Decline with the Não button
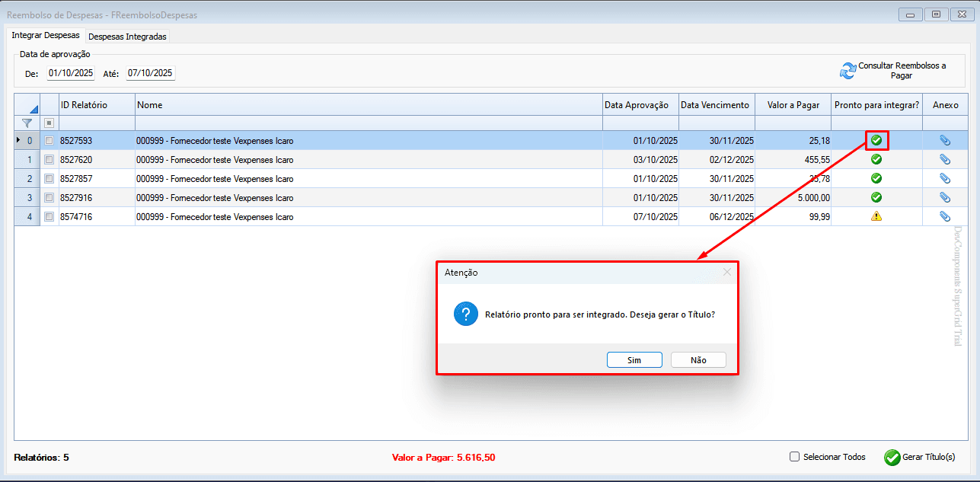Screen dimensions: 980x482 [x=698, y=360]
